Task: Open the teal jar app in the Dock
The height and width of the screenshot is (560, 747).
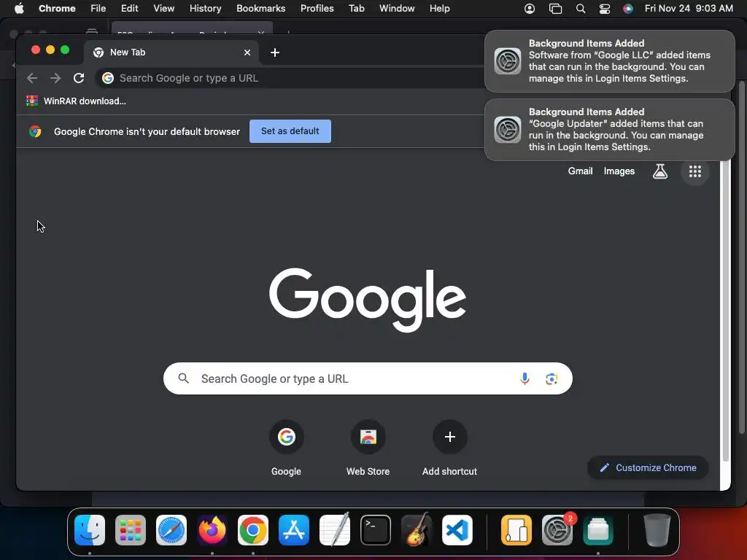Action: pos(598,530)
